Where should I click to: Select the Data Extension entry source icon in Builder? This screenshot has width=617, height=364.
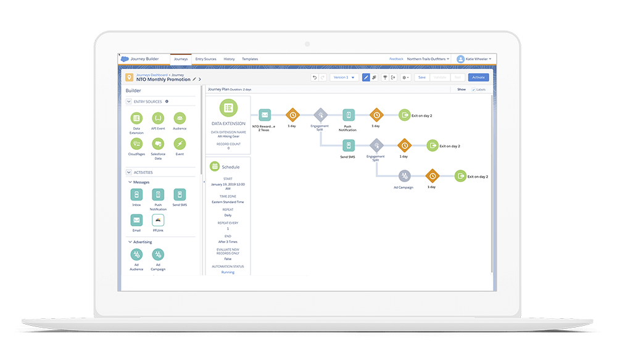[x=136, y=118]
